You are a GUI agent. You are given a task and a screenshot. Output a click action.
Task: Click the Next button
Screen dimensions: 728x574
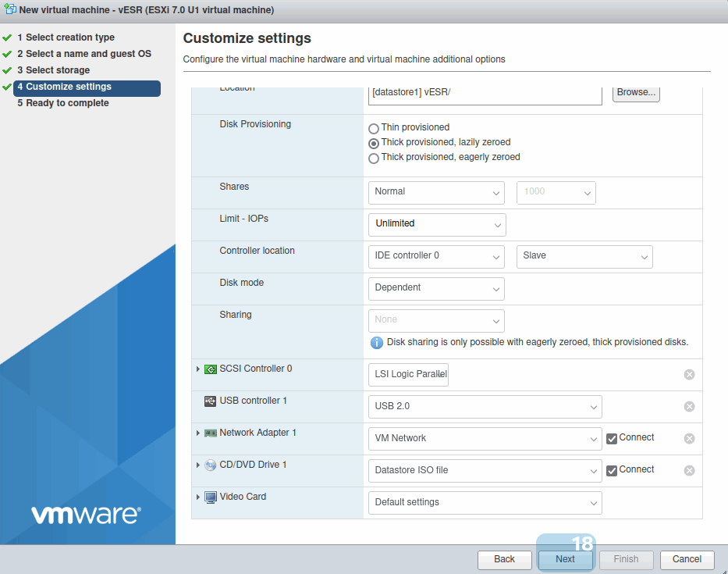point(565,559)
